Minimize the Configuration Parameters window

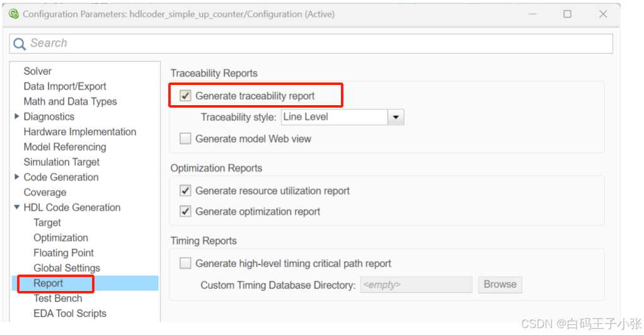(x=532, y=14)
